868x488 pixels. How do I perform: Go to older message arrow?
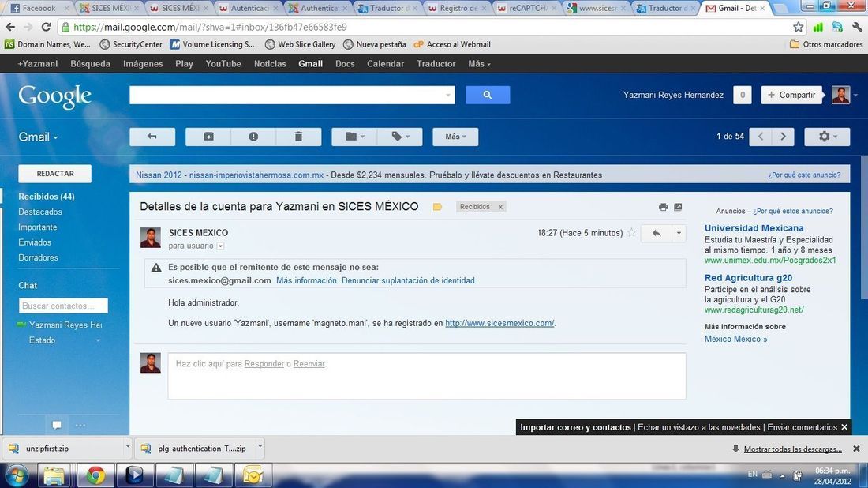point(784,137)
